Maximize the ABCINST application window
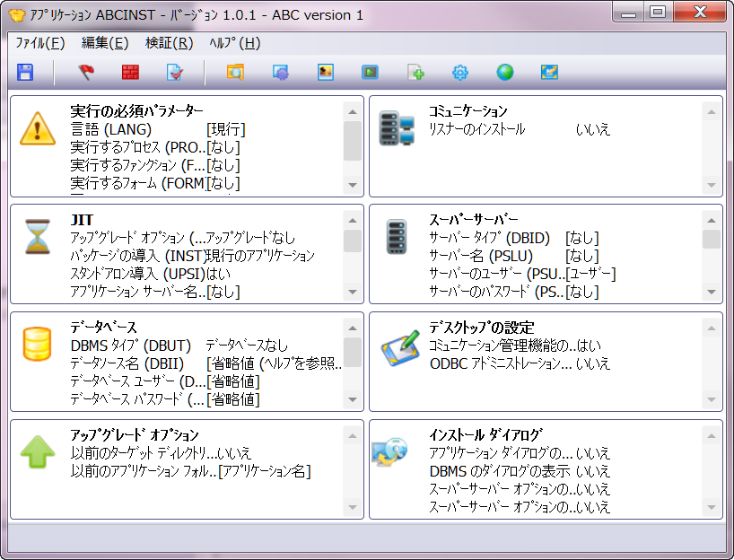734x560 pixels. (658, 12)
